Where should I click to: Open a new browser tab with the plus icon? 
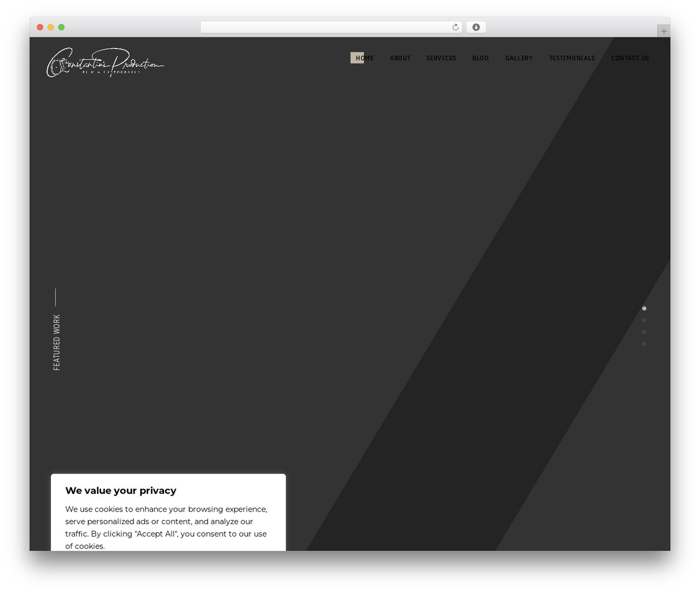click(663, 31)
